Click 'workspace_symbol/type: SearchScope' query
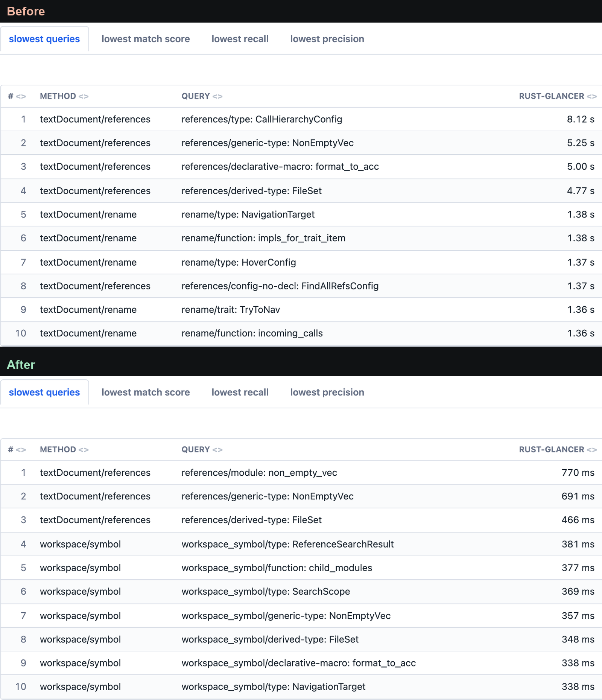Viewport: 602px width, 700px height. click(x=266, y=592)
